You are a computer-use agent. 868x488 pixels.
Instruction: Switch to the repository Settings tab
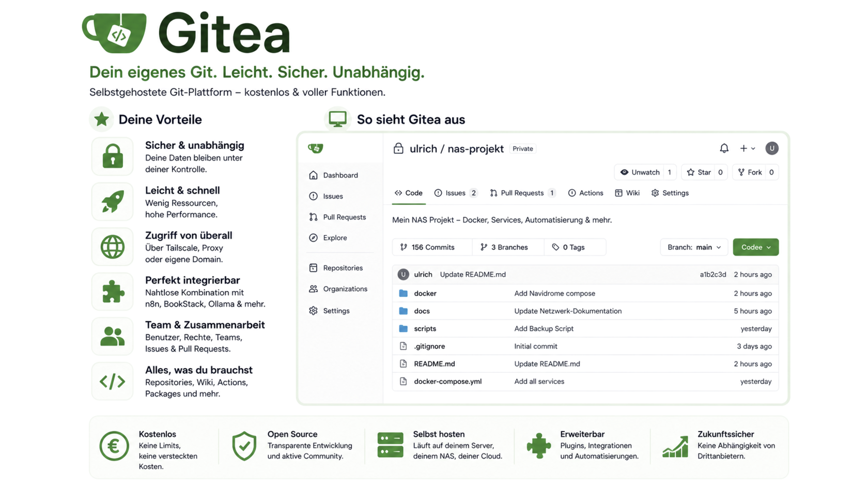tap(670, 193)
